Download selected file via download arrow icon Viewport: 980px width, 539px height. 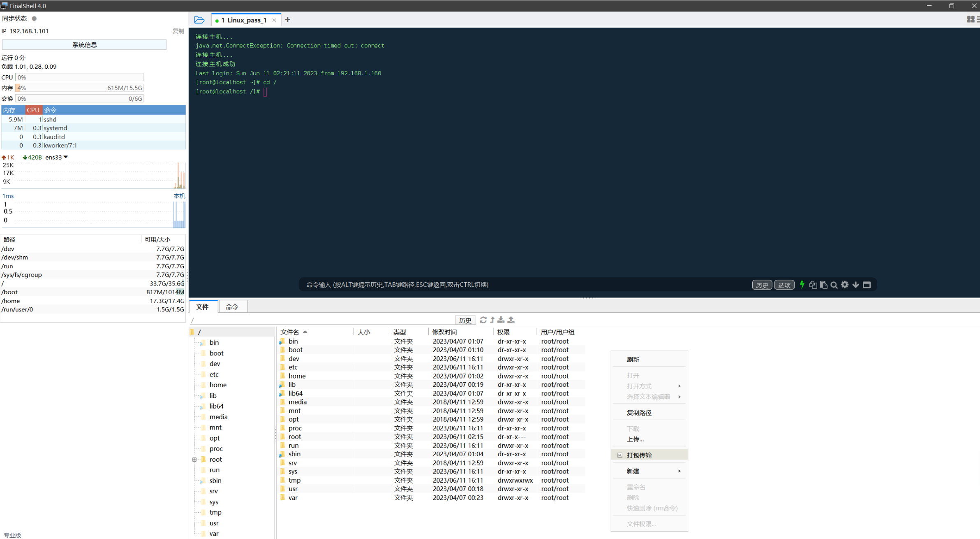point(501,320)
